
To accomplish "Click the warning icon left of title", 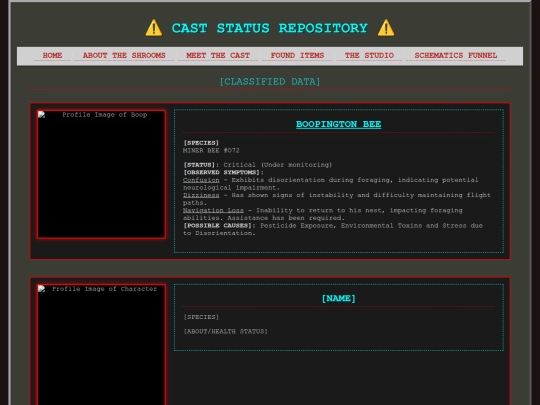I will (x=154, y=28).
